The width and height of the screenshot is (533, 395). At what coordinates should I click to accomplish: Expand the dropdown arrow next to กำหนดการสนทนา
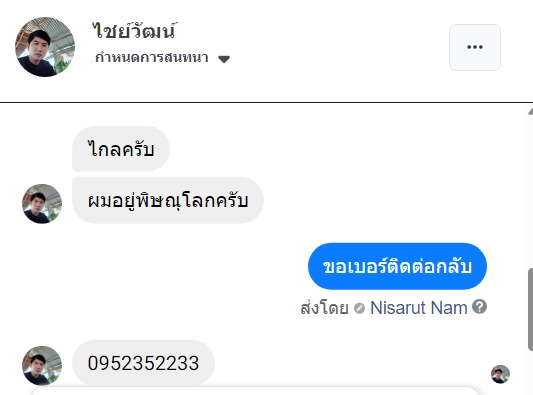(224, 59)
